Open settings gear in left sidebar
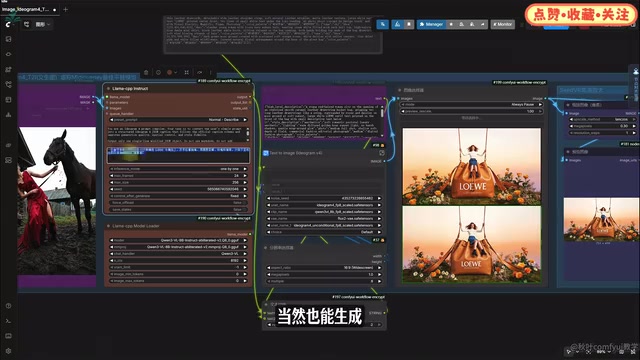The width and height of the screenshot is (640, 360). 8,351
